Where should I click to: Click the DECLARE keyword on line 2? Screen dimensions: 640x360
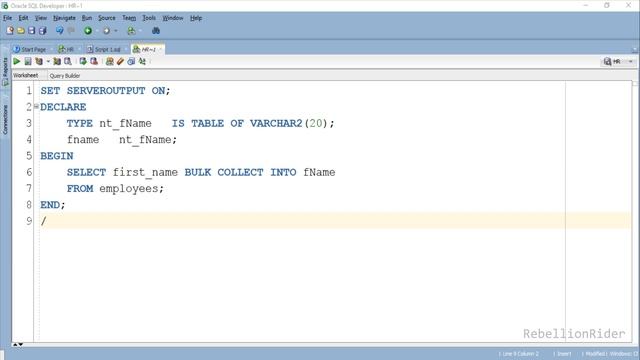[x=63, y=107]
